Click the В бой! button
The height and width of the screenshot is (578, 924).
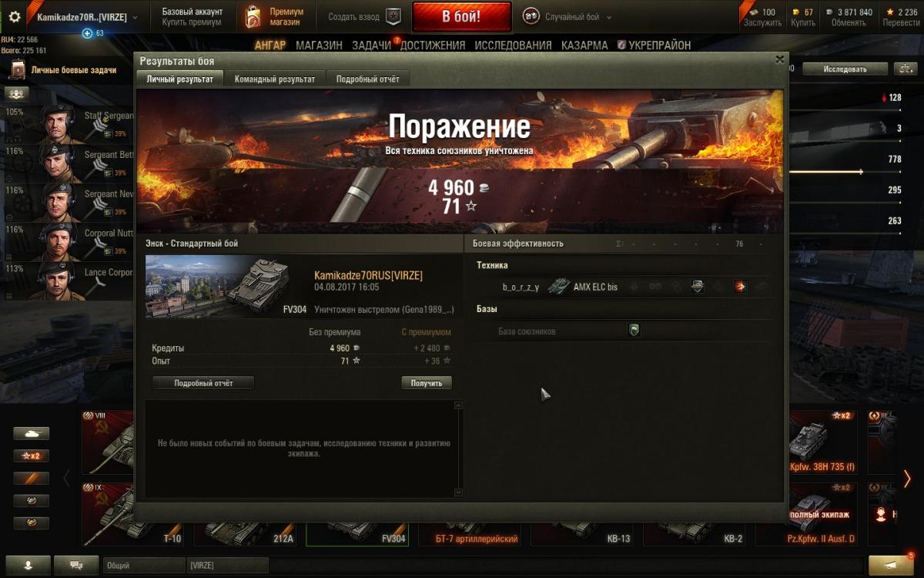tap(462, 16)
